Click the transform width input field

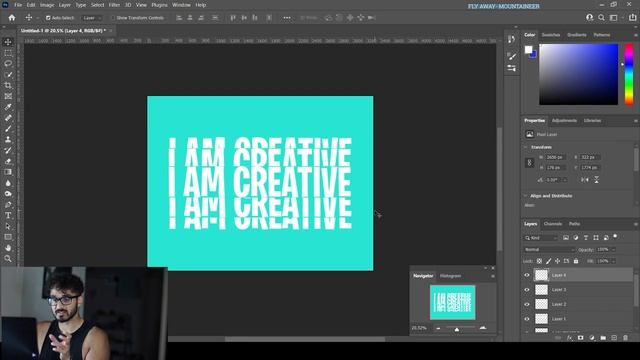pyautogui.click(x=556, y=157)
